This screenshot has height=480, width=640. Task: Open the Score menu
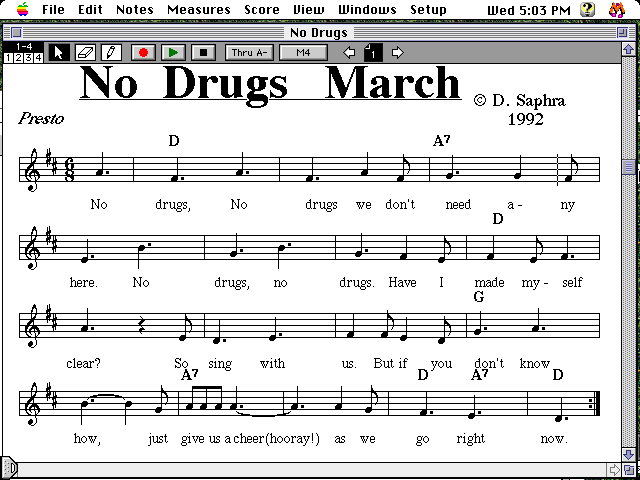262,9
